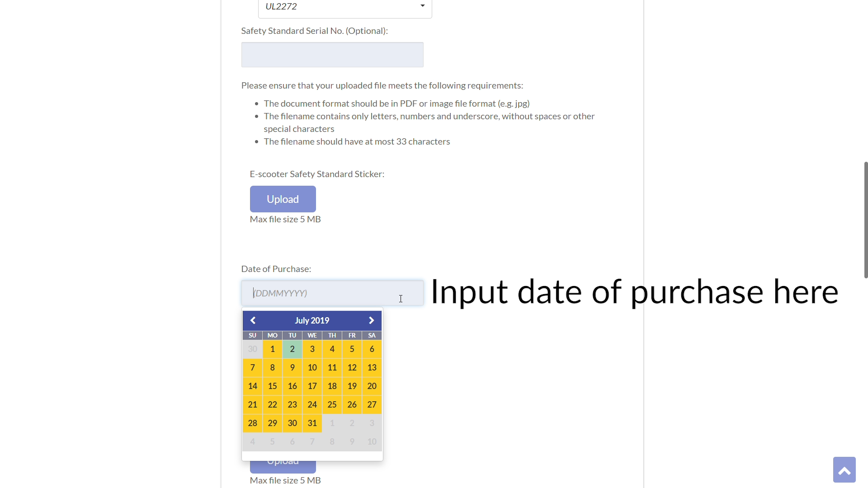
Task: Click the previous month navigation arrow
Action: [x=253, y=320]
